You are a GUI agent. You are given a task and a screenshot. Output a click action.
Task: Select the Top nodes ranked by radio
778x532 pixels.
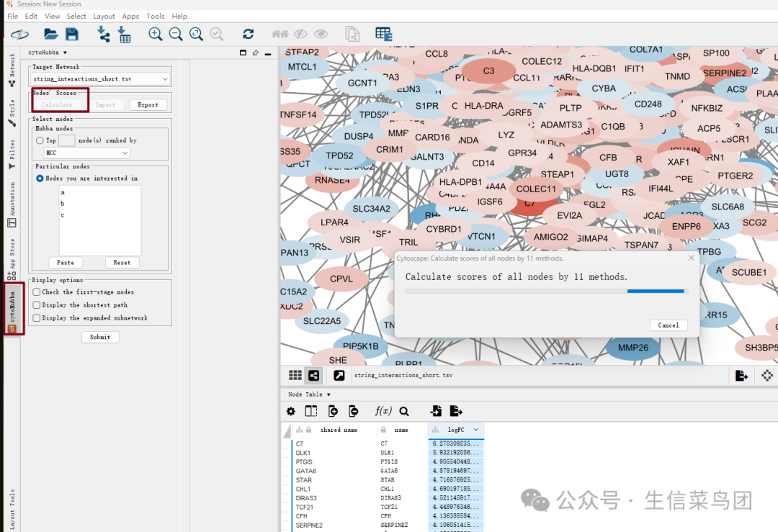pos(40,140)
